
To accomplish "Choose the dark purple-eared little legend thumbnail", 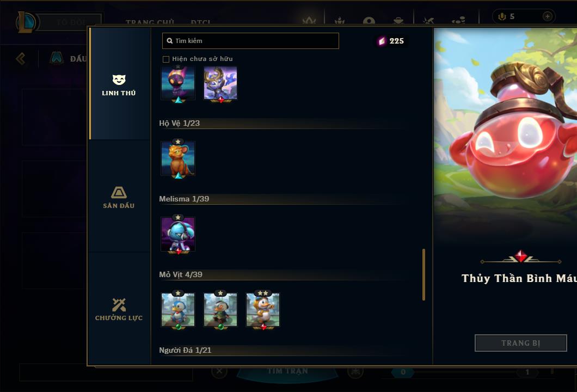I will [x=178, y=83].
